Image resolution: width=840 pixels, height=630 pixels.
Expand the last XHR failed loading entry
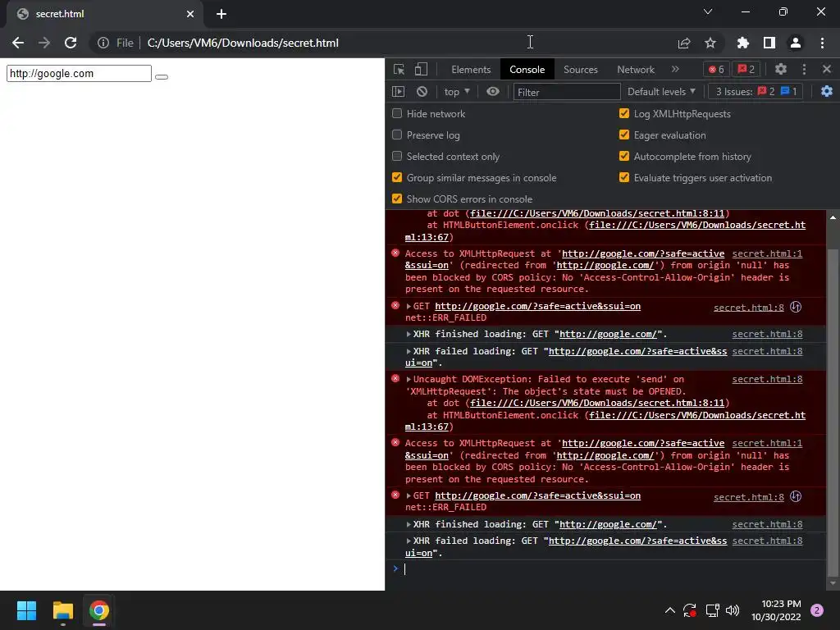point(409,541)
